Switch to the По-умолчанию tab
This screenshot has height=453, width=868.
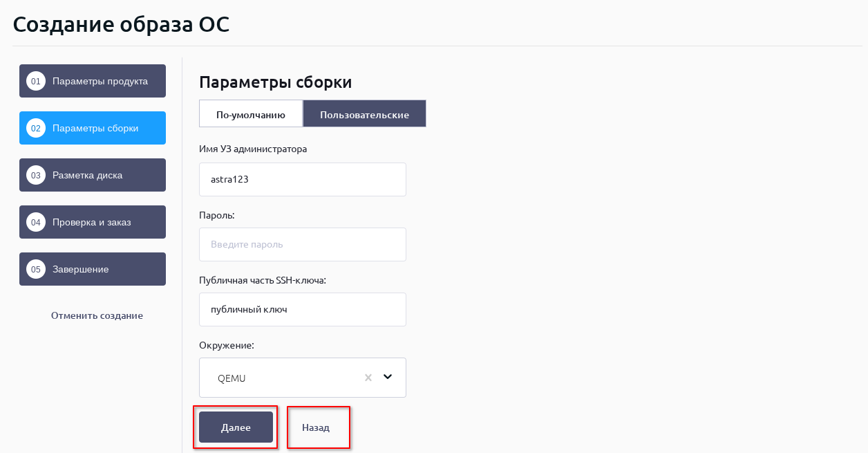[251, 114]
